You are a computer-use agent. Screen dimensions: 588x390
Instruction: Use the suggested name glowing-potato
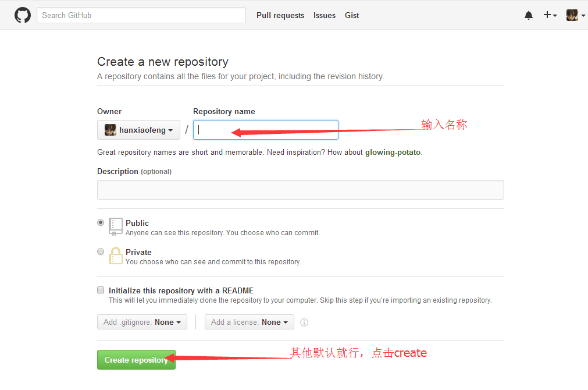[393, 153]
